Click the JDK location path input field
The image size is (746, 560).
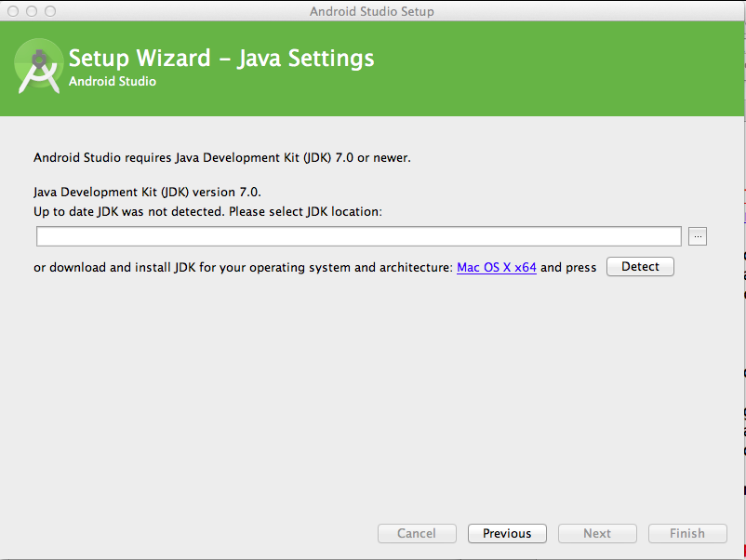pyautogui.click(x=359, y=236)
